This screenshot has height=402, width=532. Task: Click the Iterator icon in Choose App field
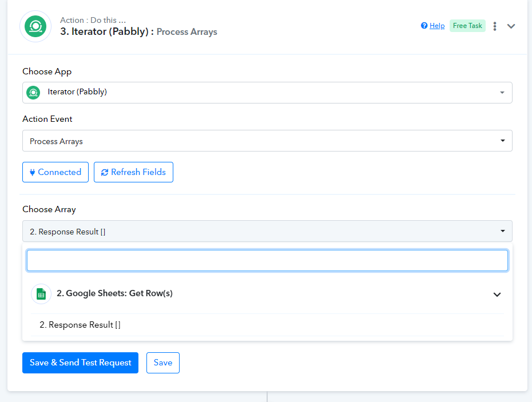33,92
